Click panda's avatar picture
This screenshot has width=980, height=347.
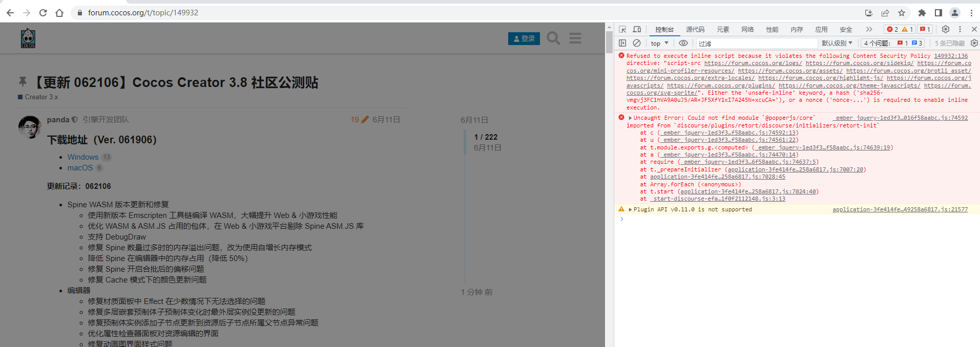pos(30,127)
